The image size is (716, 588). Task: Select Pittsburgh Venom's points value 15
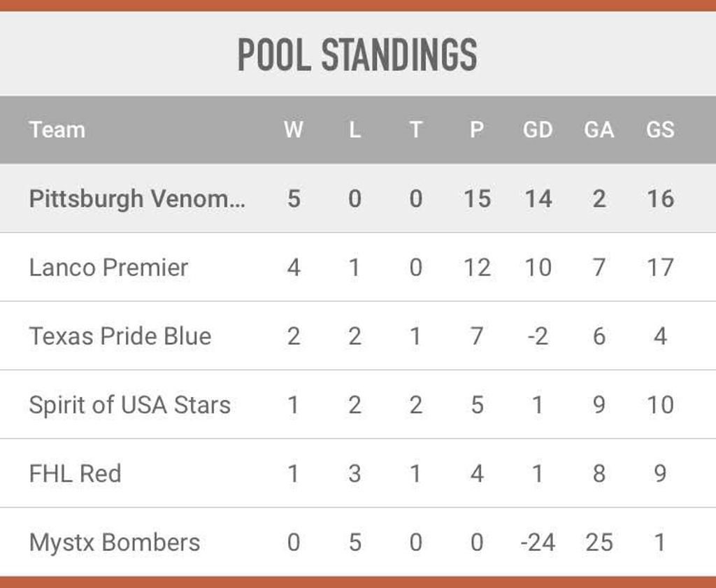(477, 199)
